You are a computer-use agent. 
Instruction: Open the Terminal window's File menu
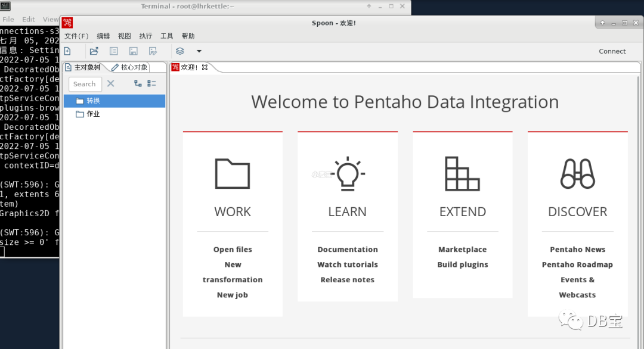pos(8,19)
